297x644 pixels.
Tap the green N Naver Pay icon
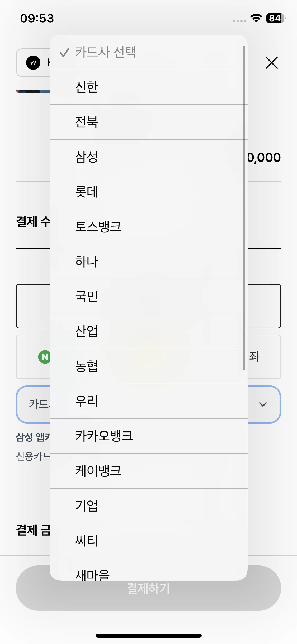click(x=44, y=357)
